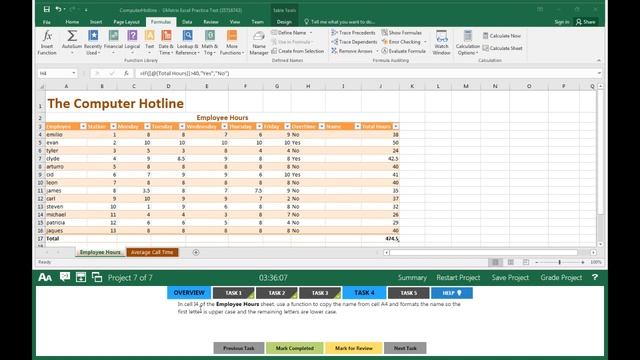640x360 pixels.
Task: Switch to Page Layout view button
Action: pos(511,262)
